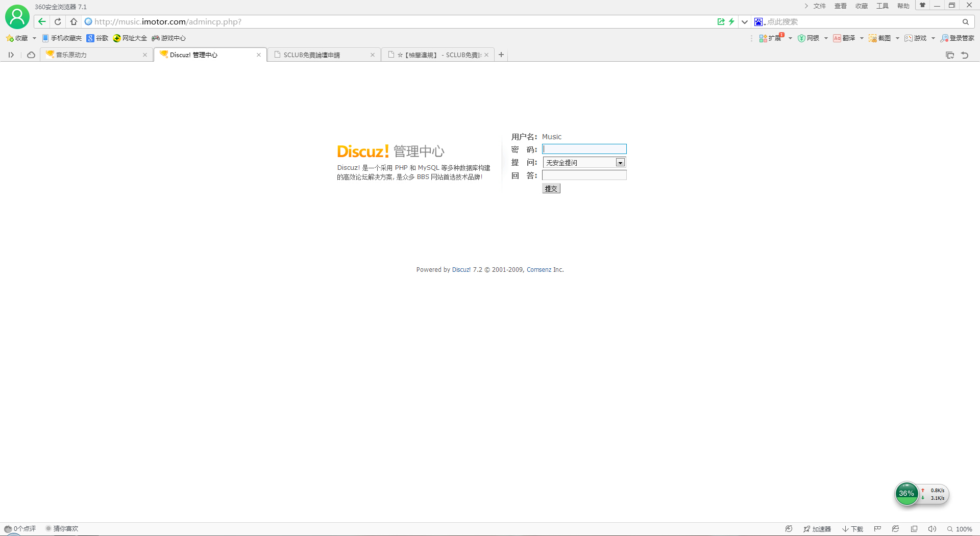Click the clock history icon in the status bar
The height and width of the screenshot is (536, 980).
pos(789,529)
